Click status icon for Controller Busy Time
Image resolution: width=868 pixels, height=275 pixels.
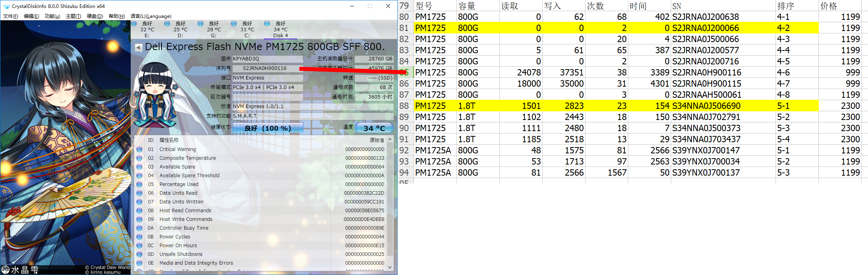139,228
